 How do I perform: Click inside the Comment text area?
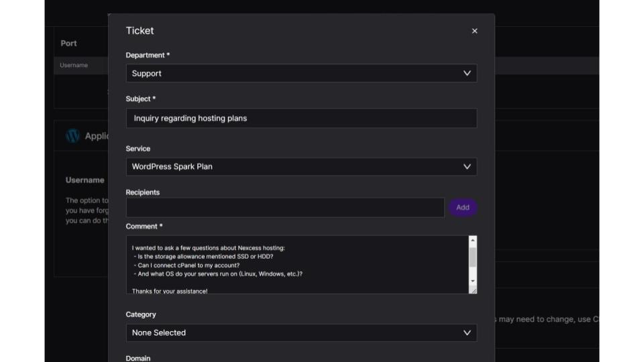tap(295, 264)
